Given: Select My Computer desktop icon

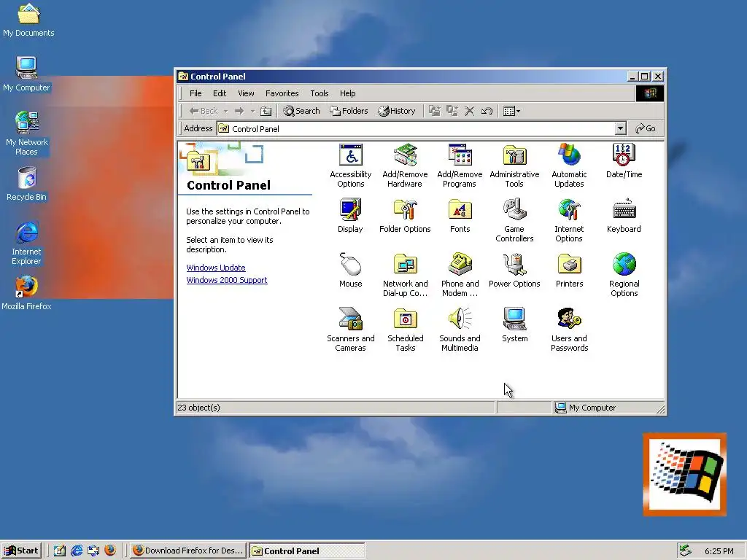Looking at the screenshot, I should click(27, 74).
